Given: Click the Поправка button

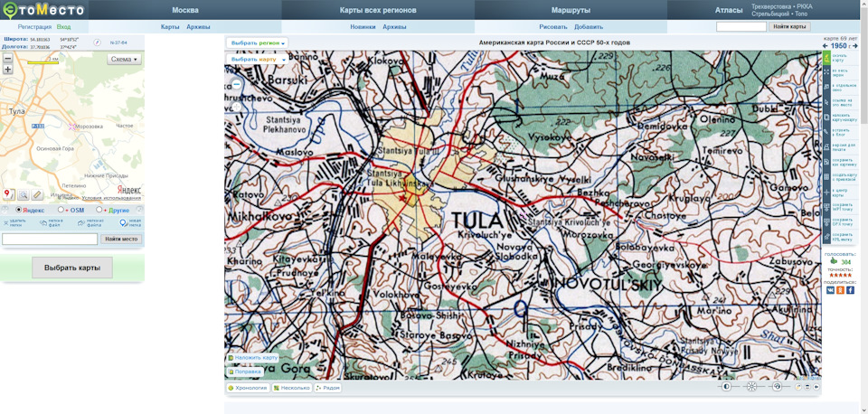Looking at the screenshot, I should tap(245, 372).
